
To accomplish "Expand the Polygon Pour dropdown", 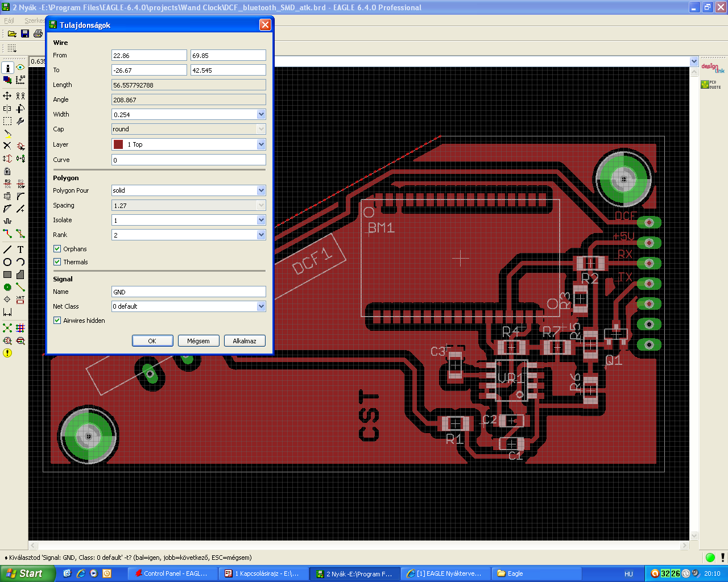I will tap(261, 190).
